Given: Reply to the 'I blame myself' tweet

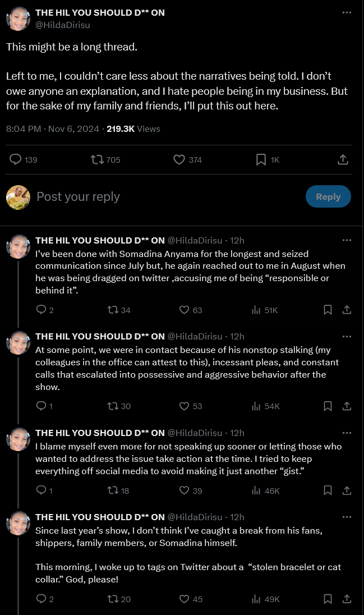Looking at the screenshot, I should click(x=41, y=490).
